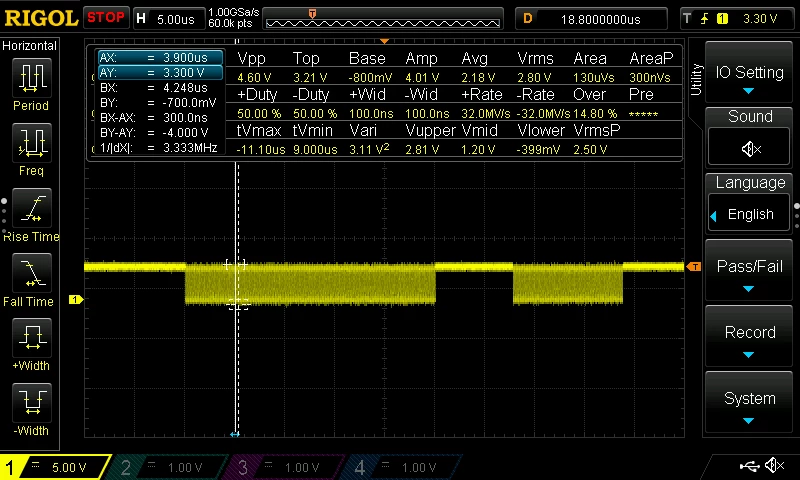The height and width of the screenshot is (480, 800).
Task: Click the AreaP value 300nVs
Action: pyautogui.click(x=649, y=78)
